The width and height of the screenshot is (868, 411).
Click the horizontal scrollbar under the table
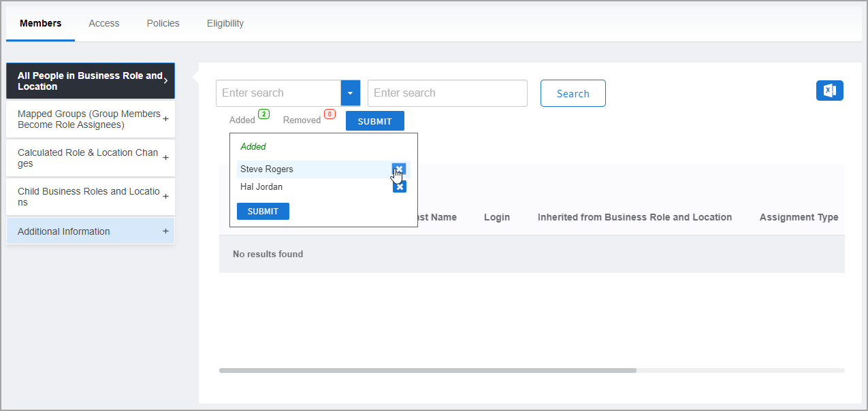tap(428, 371)
